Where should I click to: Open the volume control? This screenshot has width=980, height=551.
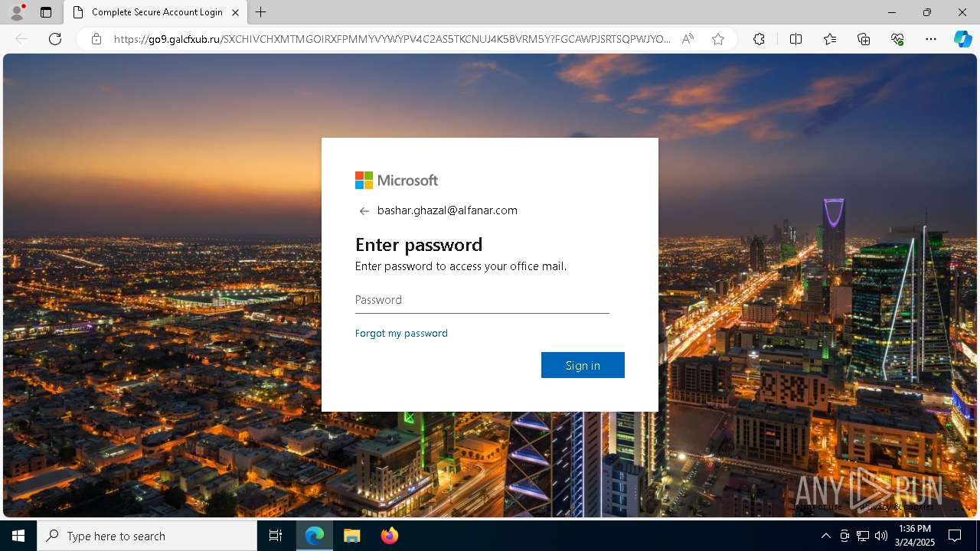click(x=881, y=536)
